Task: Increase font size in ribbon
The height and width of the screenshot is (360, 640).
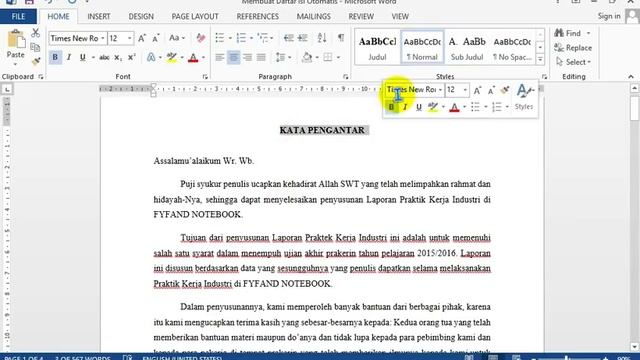Action: 142,38
